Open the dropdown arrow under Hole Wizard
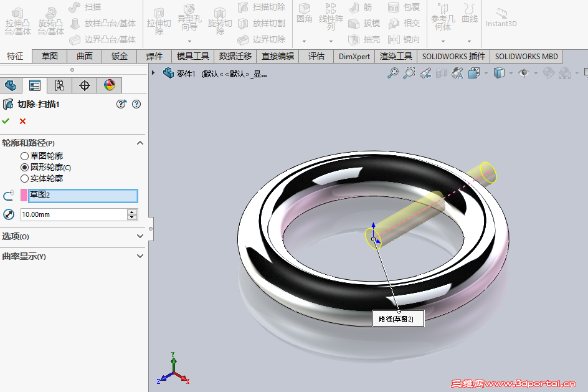This screenshot has width=588, height=392. [x=189, y=41]
